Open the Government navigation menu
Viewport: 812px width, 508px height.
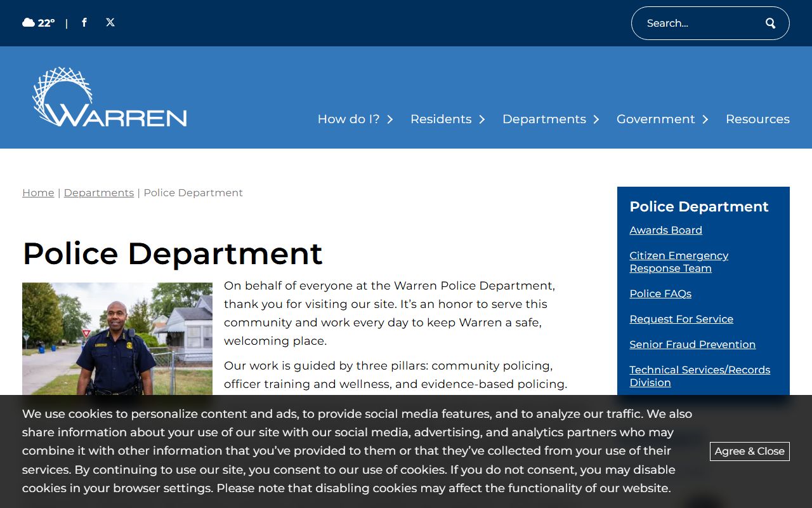(656, 119)
